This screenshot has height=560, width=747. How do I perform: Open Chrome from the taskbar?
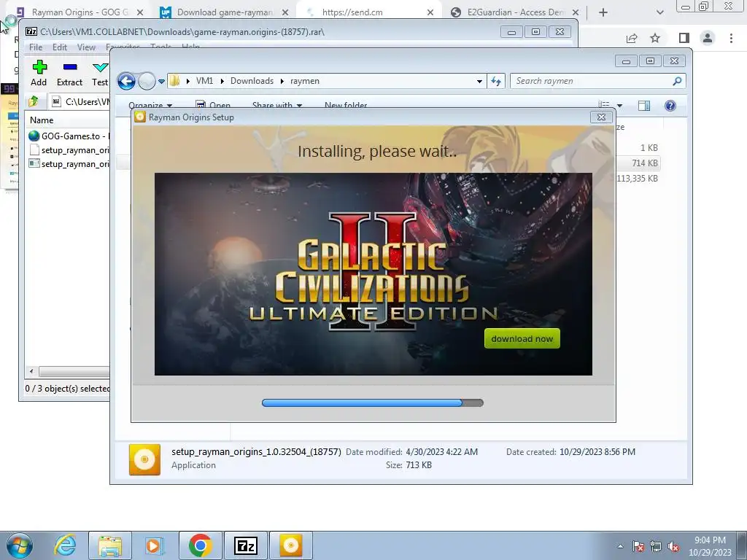(x=200, y=545)
